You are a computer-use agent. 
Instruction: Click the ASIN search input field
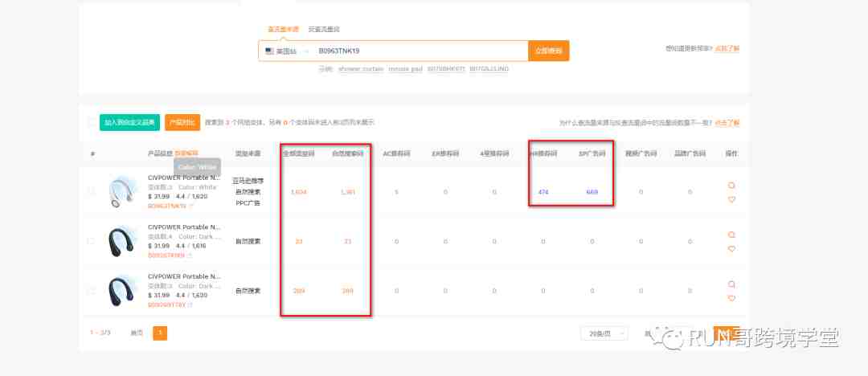418,51
